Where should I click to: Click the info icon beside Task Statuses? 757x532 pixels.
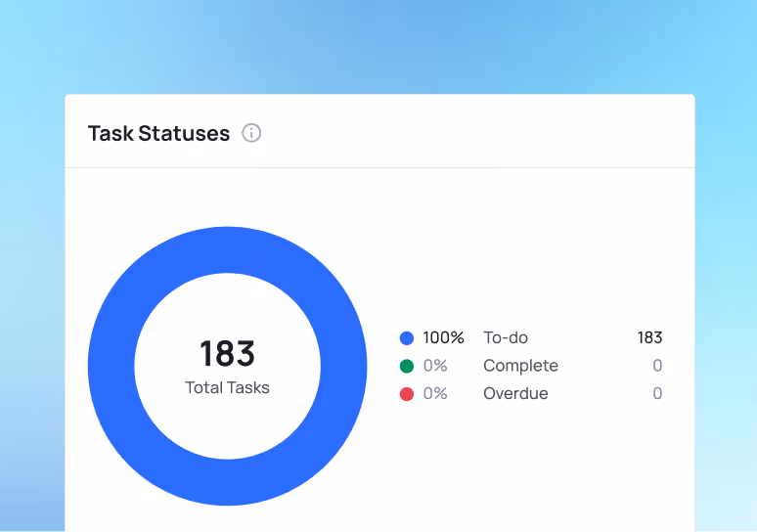click(x=251, y=133)
